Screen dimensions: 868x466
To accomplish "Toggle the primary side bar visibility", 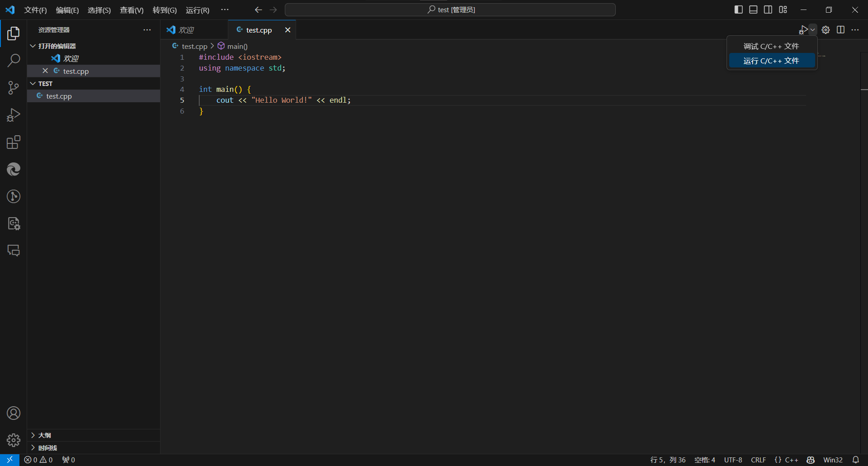I will (x=738, y=10).
